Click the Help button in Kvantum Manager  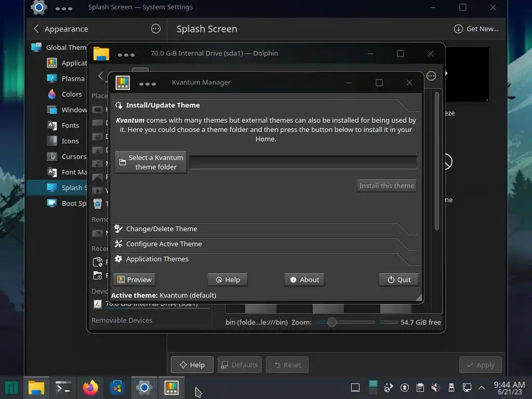click(228, 280)
